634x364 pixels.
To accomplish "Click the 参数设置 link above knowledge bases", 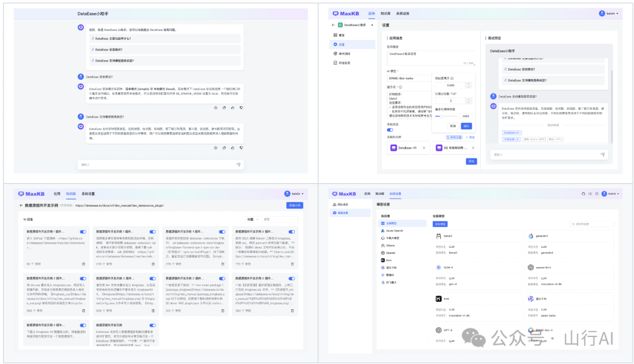I will [454, 137].
